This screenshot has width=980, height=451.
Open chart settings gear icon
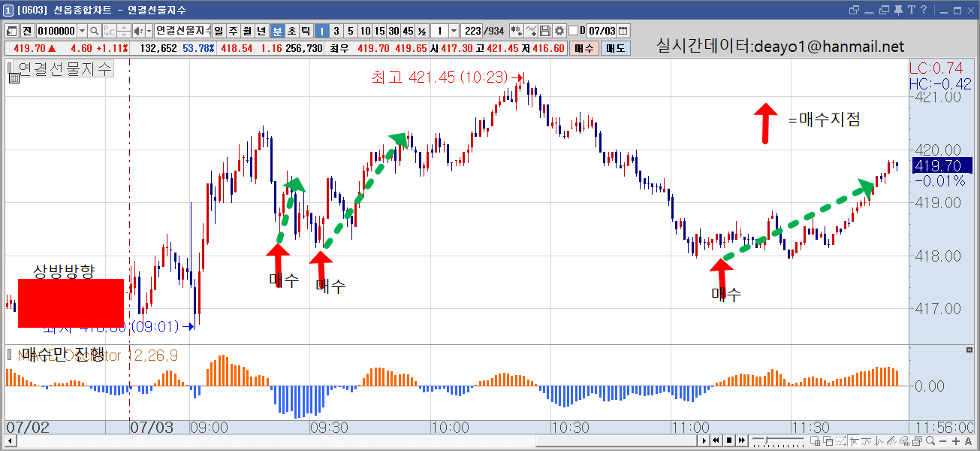(x=559, y=31)
